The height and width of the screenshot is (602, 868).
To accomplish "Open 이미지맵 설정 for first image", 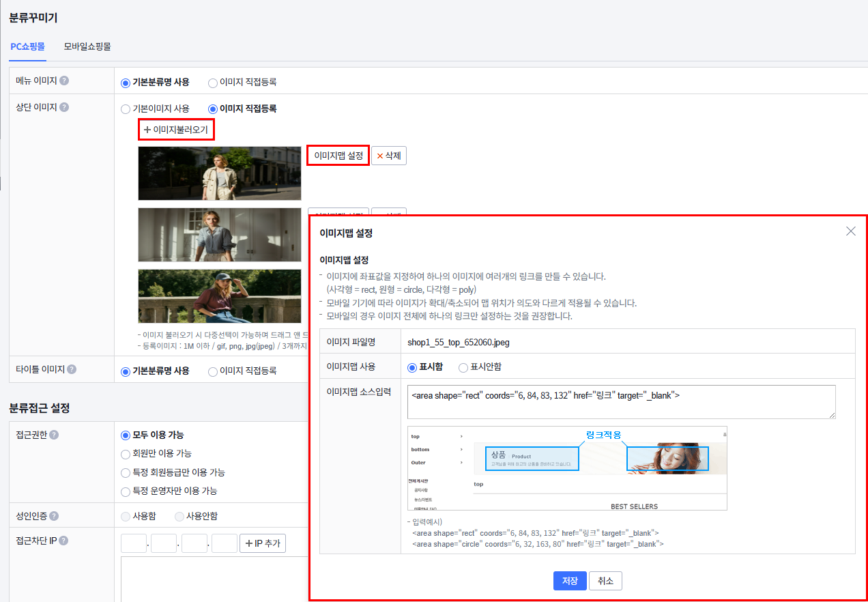I will pyautogui.click(x=338, y=156).
